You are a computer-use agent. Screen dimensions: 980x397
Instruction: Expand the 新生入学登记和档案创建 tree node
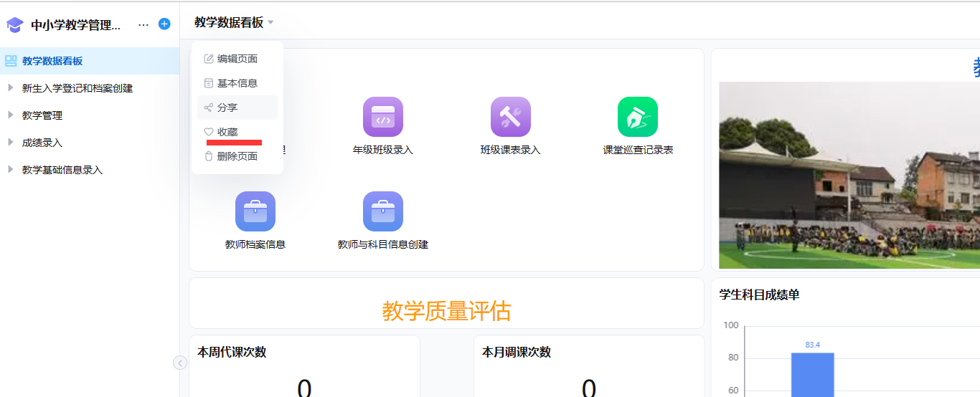pyautogui.click(x=10, y=88)
